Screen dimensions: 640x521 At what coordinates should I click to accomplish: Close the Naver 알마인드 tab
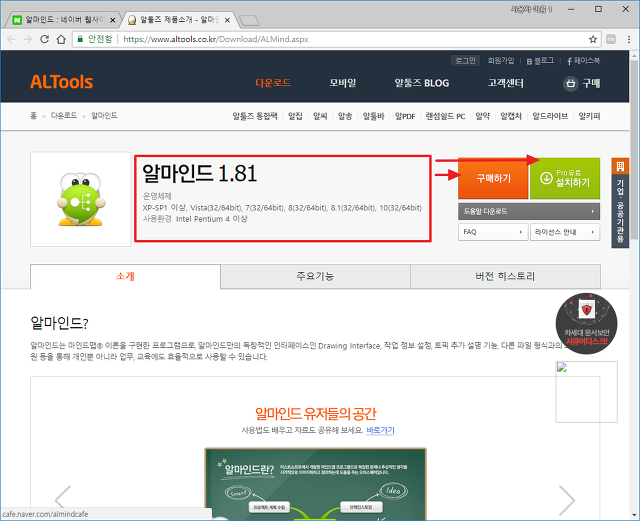(113, 20)
